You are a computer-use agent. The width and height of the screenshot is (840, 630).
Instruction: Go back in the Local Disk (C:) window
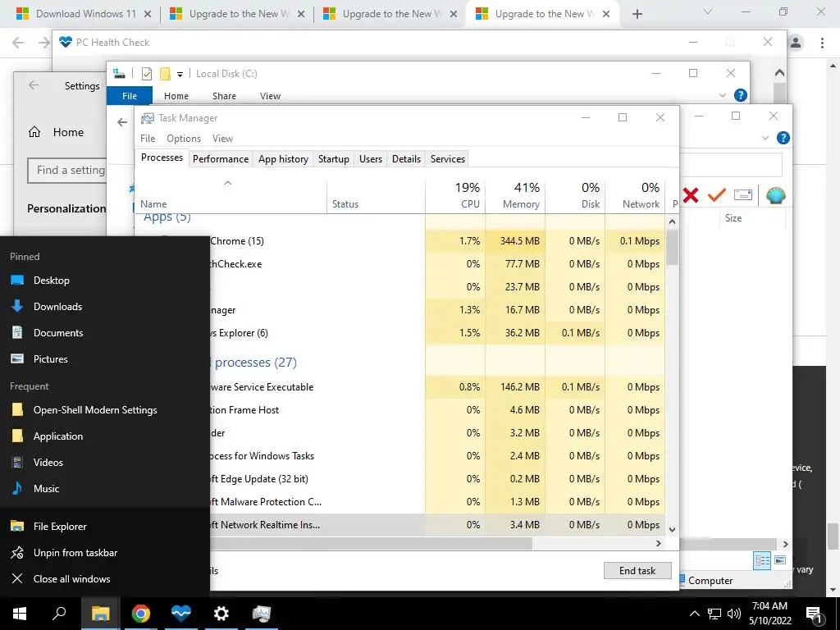(x=122, y=123)
